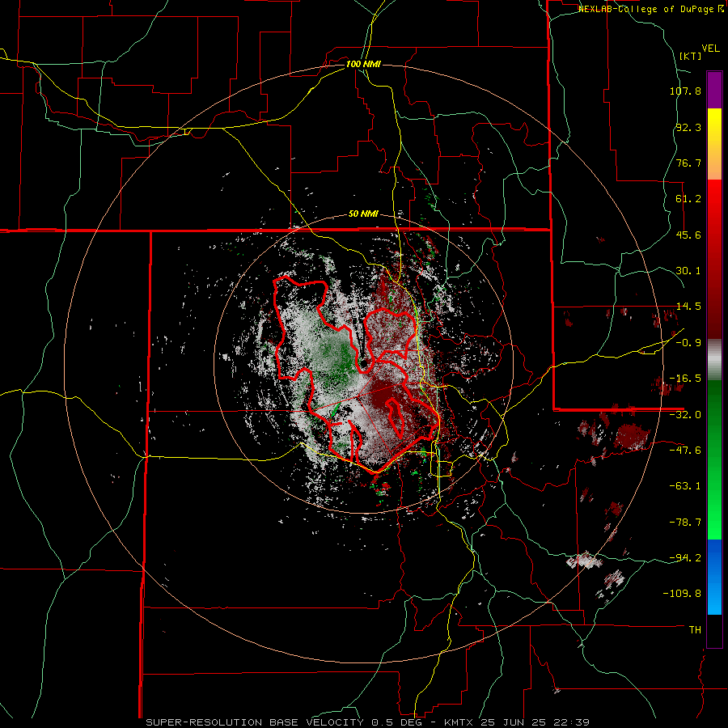Select the 76.7 value on velocity scale
Screen dimensions: 728x728
(688, 163)
